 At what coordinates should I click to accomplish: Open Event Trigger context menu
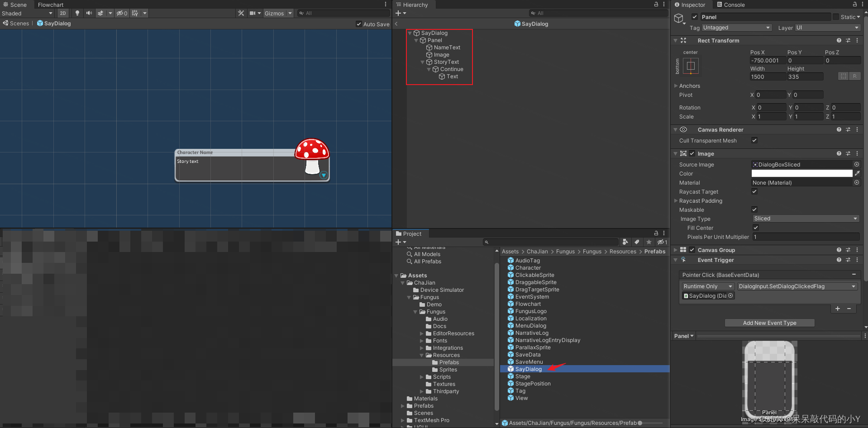point(857,260)
